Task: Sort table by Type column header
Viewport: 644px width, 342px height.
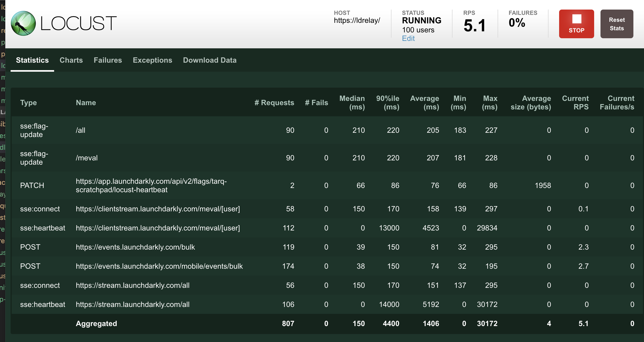Action: point(28,103)
